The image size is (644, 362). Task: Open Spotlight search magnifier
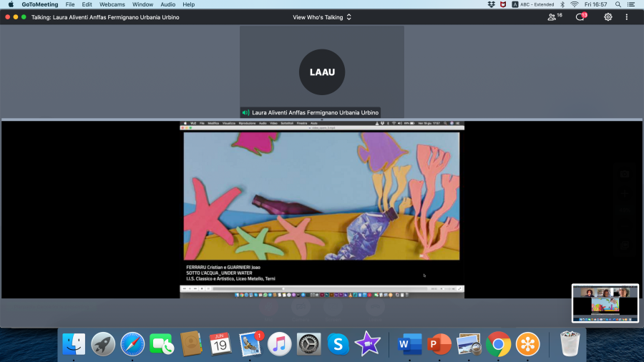pyautogui.click(x=618, y=4)
